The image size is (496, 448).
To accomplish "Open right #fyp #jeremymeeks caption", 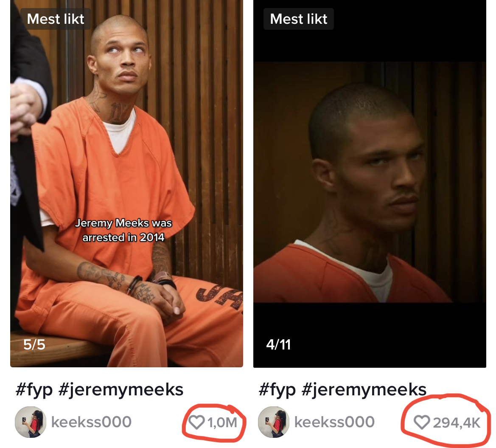I will 342,390.
